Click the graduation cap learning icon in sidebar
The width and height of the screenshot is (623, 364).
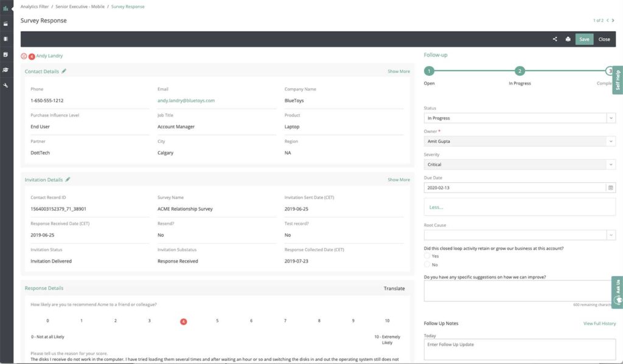tap(7, 70)
